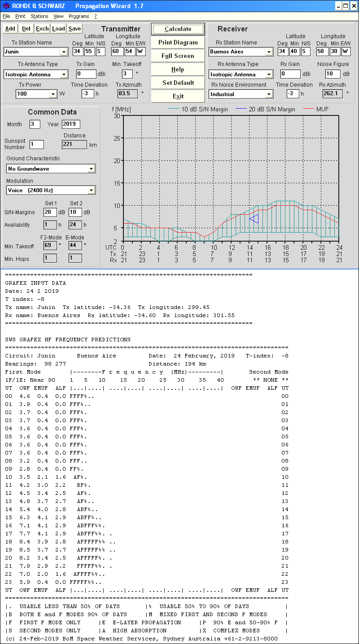The width and height of the screenshot is (359, 644).
Task: Open the Programs menu
Action: [x=79, y=16]
